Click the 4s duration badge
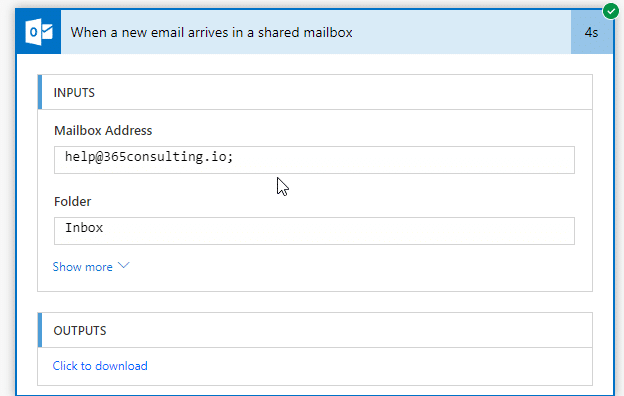The width and height of the screenshot is (624, 396). click(x=591, y=32)
